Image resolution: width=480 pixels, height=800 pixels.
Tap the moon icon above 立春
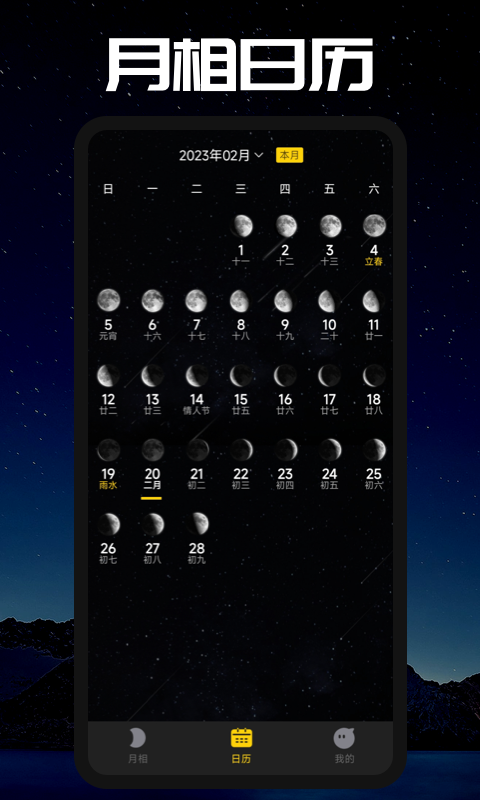pos(374,226)
